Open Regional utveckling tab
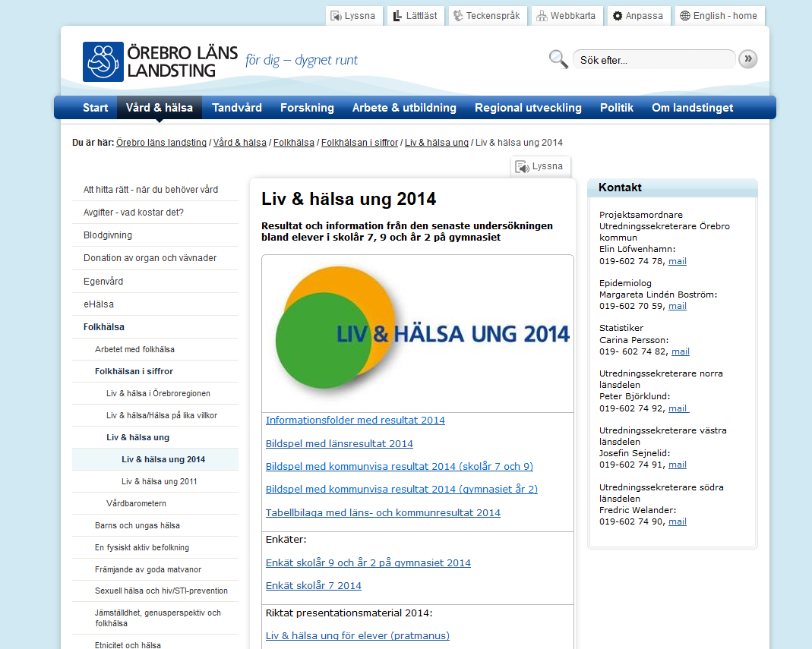Viewport: 812px width, 649px height. click(528, 108)
